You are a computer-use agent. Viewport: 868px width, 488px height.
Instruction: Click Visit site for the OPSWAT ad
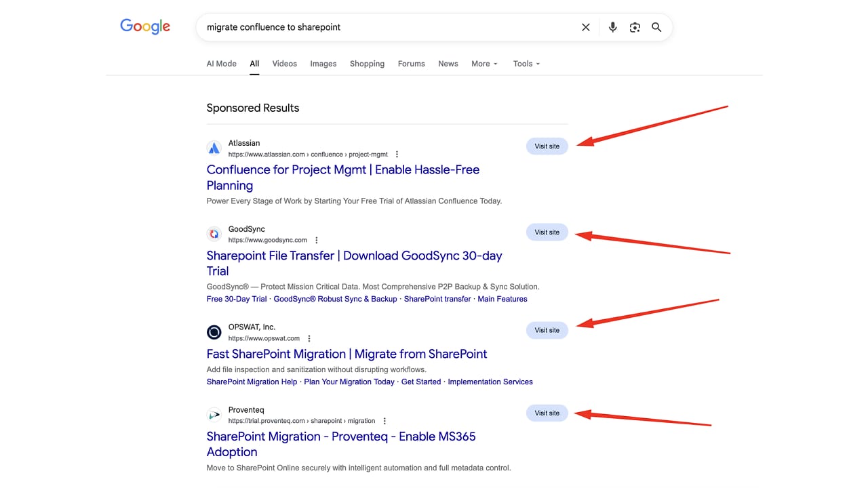click(x=547, y=331)
